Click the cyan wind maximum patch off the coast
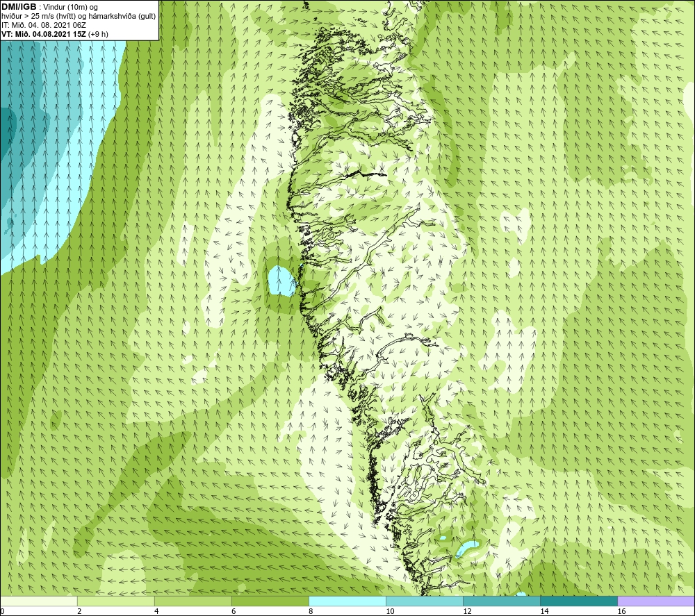Viewport: 695px width, 616px height. (281, 281)
